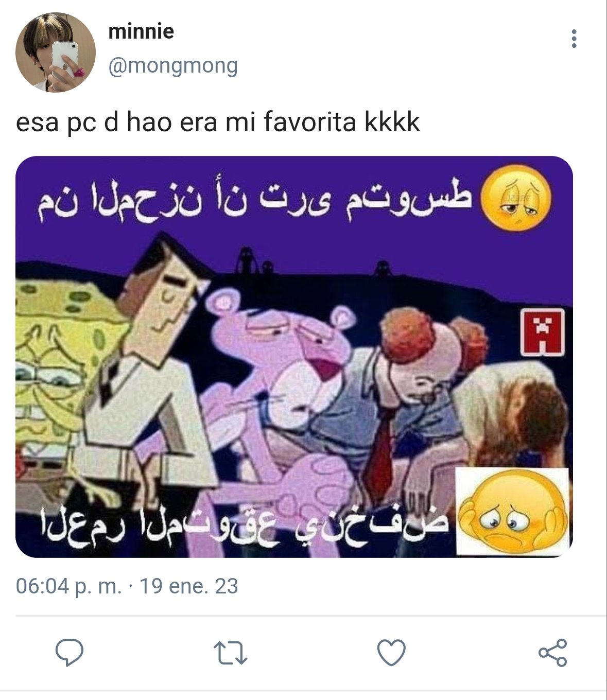Screen dimensions: 607x700
Task: Open the Pink Panther meme image
Action: pos(294,357)
